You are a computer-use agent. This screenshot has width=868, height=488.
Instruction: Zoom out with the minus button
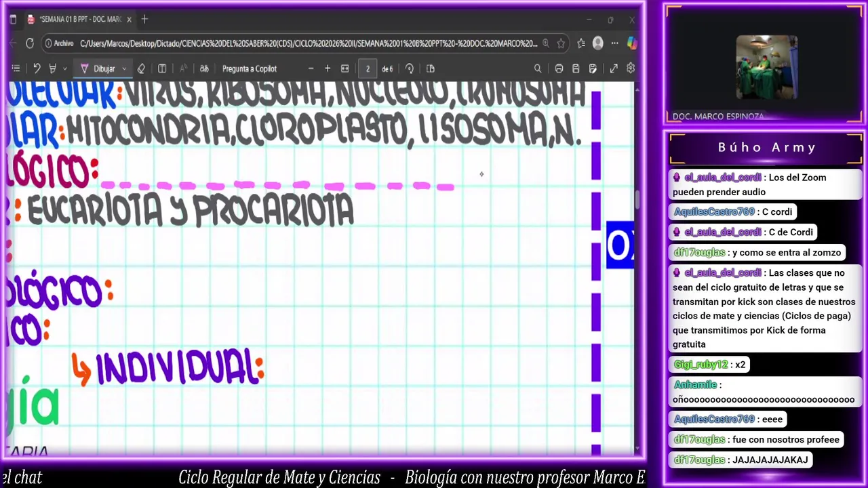click(311, 68)
